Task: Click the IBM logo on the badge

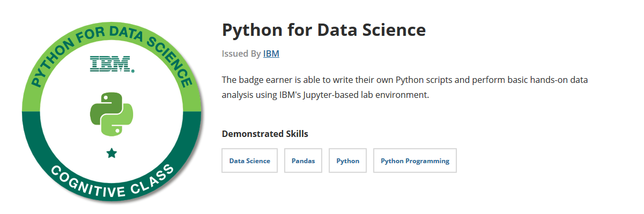Action: [112, 64]
